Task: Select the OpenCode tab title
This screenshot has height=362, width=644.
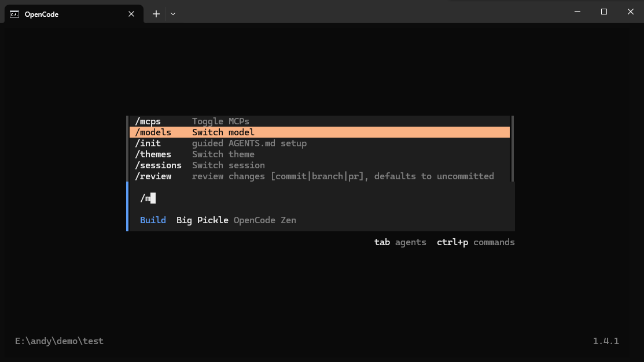Action: [x=42, y=14]
